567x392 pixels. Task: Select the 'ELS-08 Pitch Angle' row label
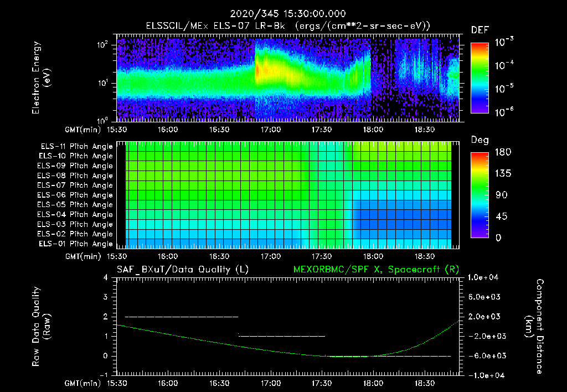(x=75, y=176)
